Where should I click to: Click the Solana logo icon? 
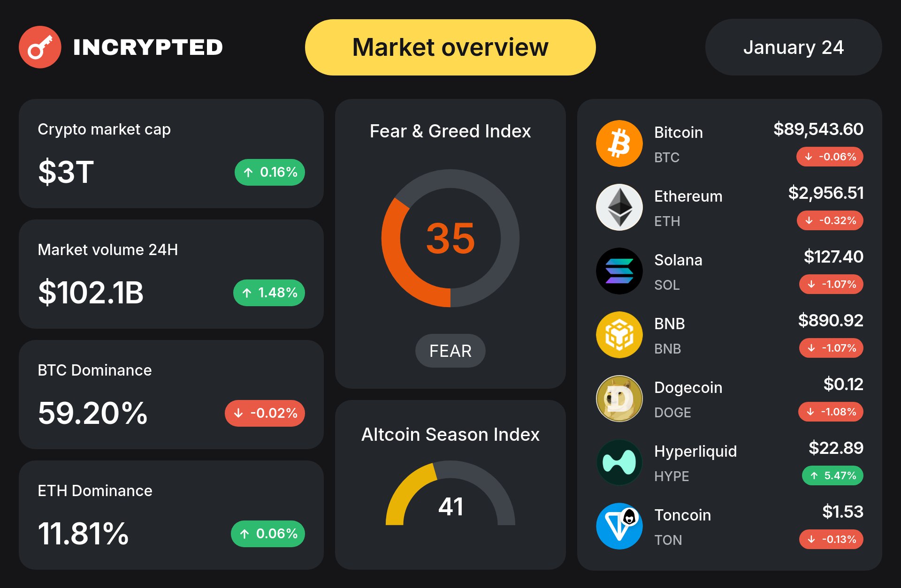[x=619, y=271]
